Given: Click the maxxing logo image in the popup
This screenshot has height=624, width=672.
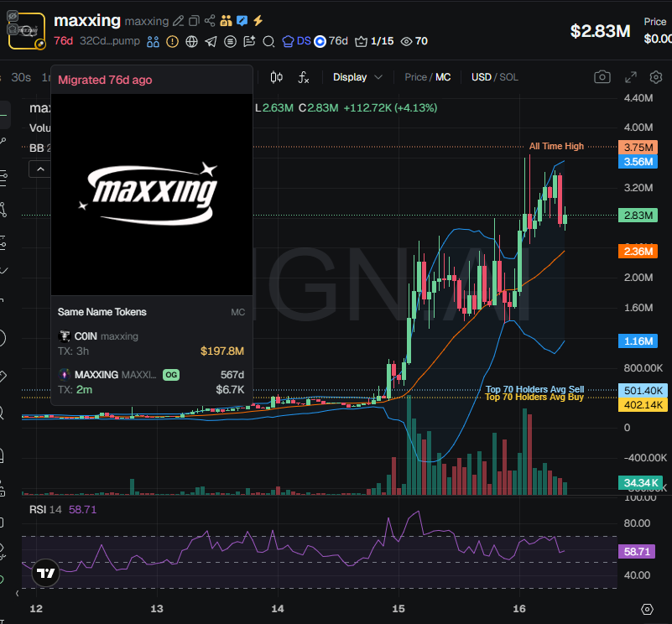Looking at the screenshot, I should tap(152, 195).
